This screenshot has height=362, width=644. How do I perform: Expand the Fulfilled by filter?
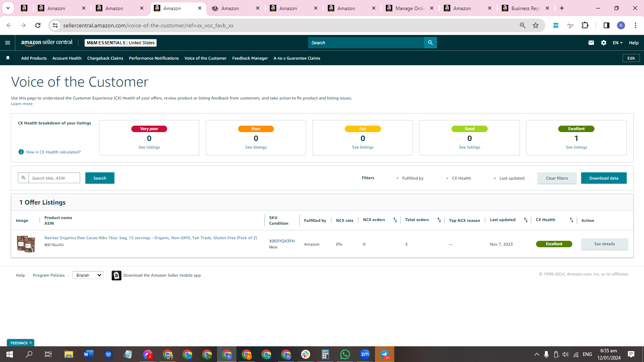pyautogui.click(x=410, y=178)
